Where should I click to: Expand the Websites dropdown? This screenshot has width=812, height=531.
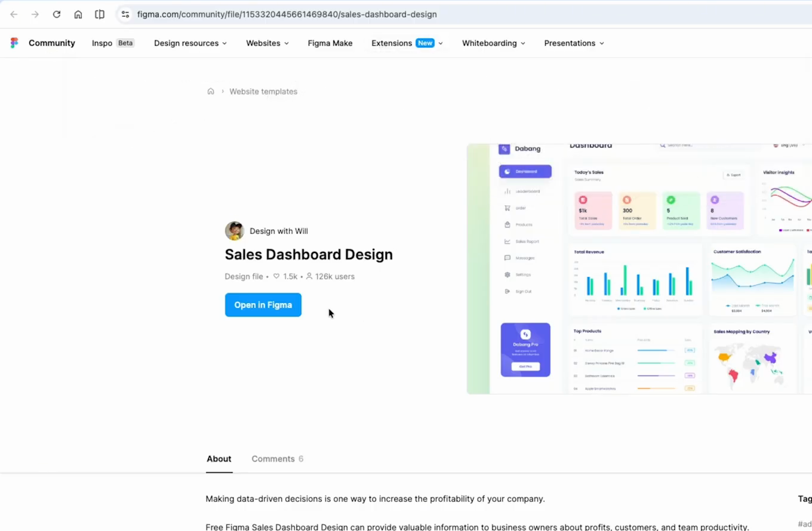267,43
